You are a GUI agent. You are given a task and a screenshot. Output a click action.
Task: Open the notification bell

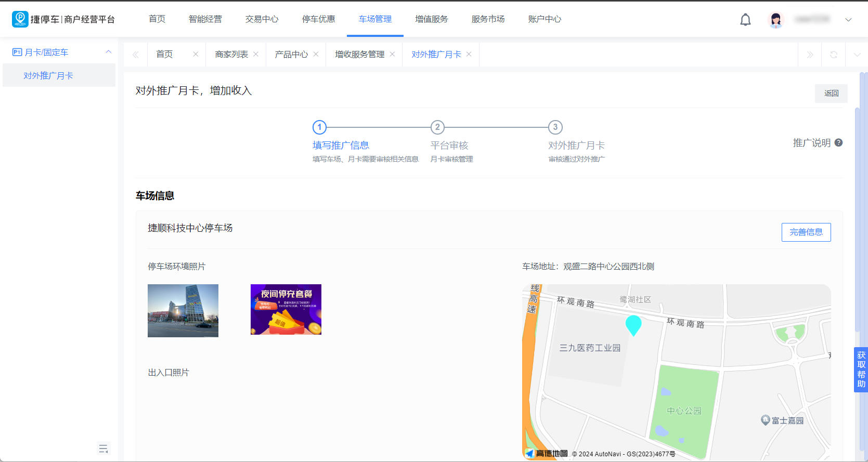coord(745,20)
